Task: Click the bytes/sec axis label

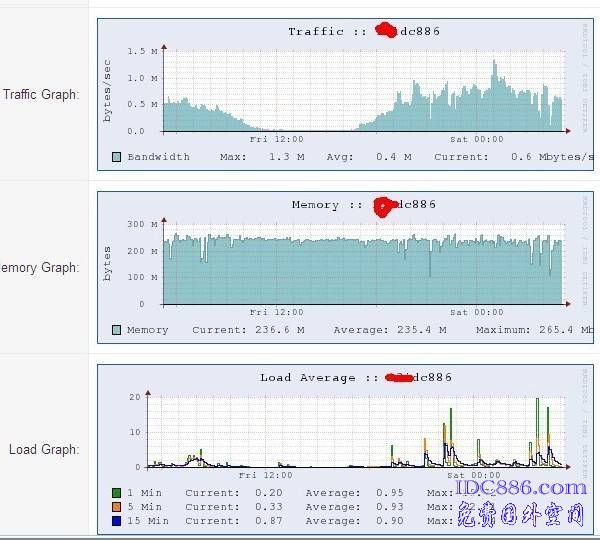Action: (108, 90)
